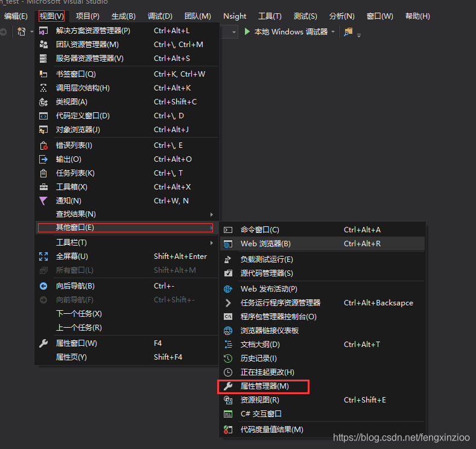Open the 视图(V) menu
The image size is (476, 449).
[52, 16]
